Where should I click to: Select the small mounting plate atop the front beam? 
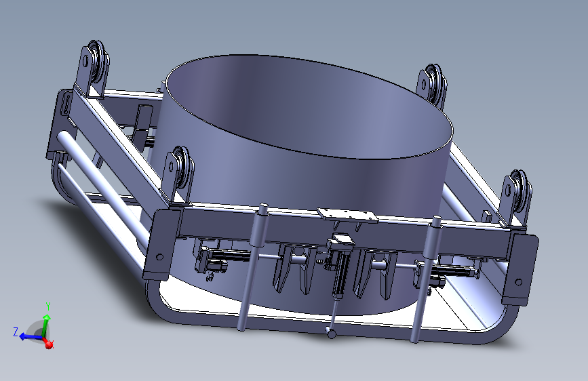(347, 216)
